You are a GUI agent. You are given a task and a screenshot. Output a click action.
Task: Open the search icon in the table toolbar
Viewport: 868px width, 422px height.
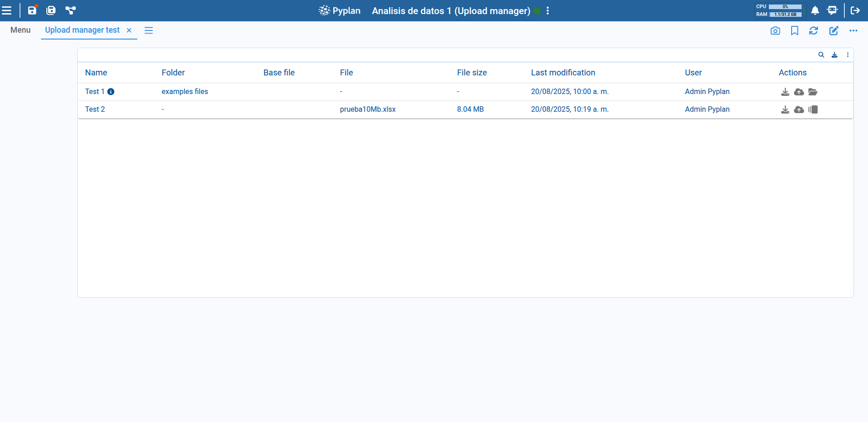pyautogui.click(x=821, y=55)
